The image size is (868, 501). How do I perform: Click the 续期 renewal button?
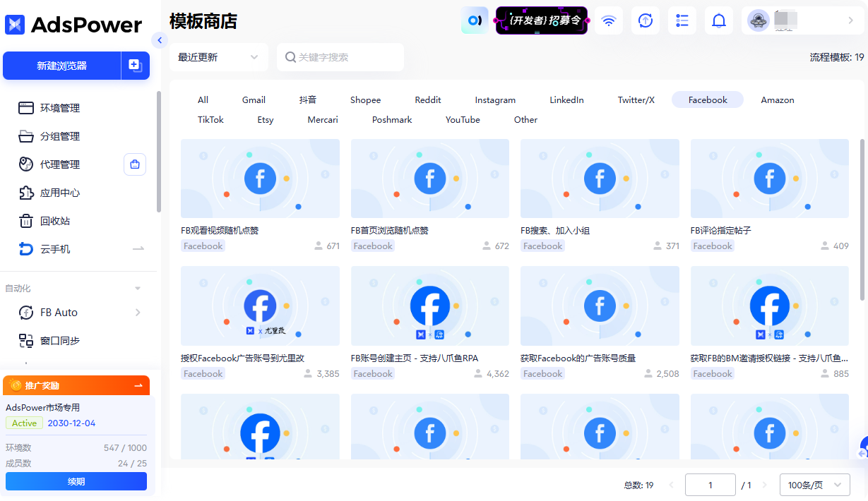(x=76, y=481)
